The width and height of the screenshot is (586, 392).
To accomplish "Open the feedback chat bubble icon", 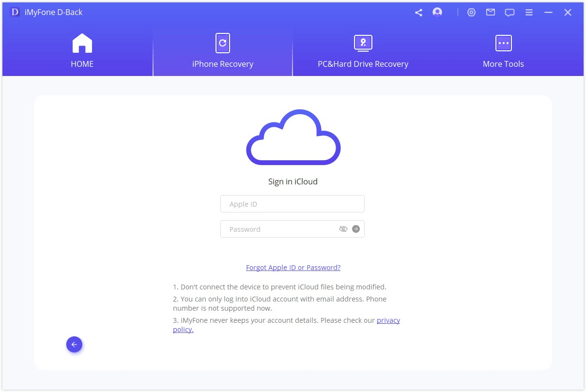I will click(x=509, y=13).
